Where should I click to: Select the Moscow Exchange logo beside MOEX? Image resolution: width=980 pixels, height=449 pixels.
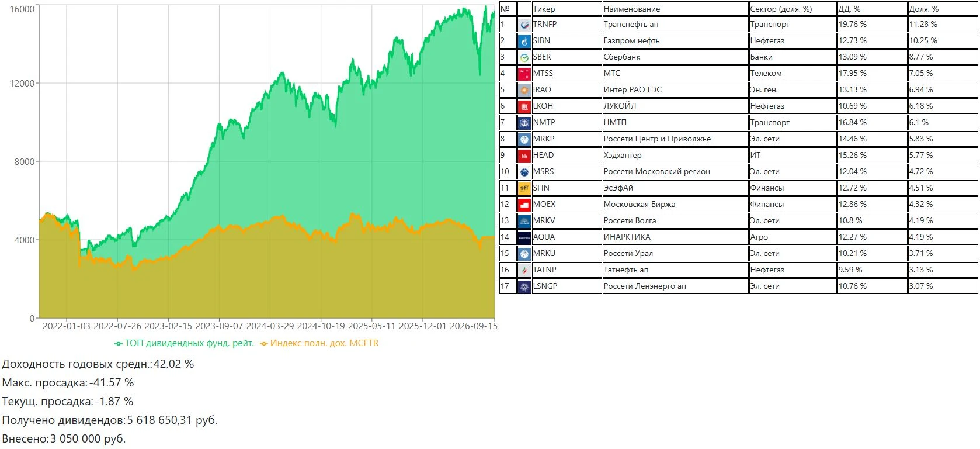524,205
